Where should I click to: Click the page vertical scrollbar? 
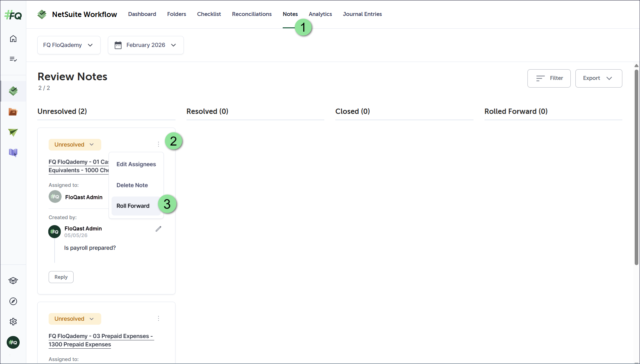point(636,167)
